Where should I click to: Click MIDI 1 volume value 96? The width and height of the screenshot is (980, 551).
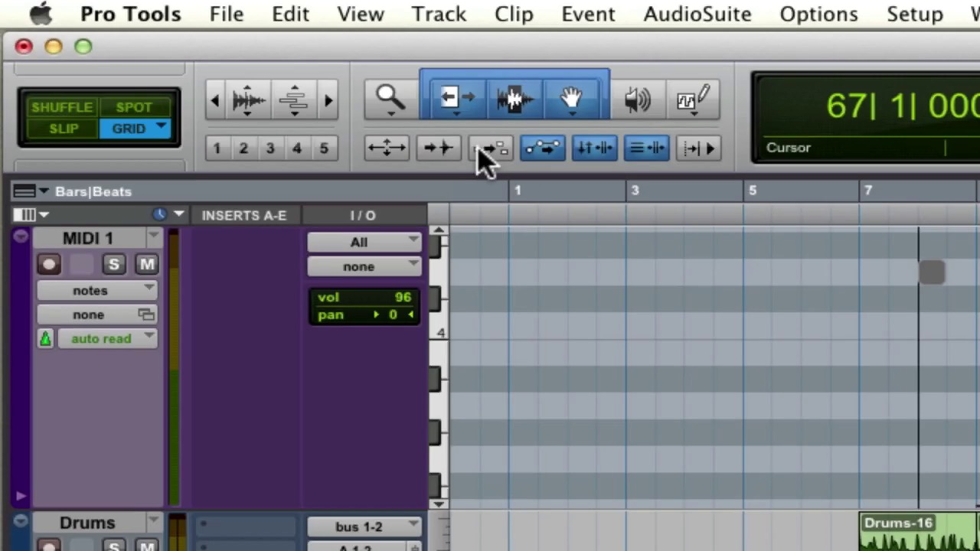click(x=403, y=297)
